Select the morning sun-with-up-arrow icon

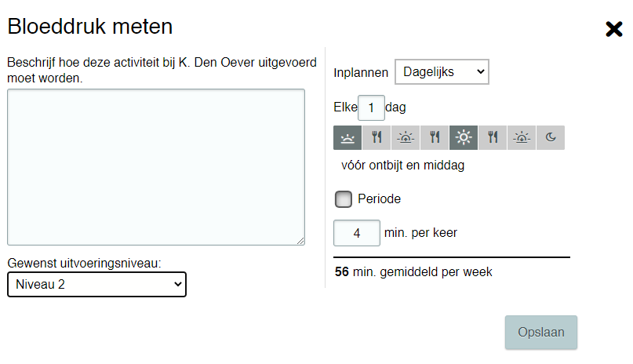pyautogui.click(x=406, y=138)
